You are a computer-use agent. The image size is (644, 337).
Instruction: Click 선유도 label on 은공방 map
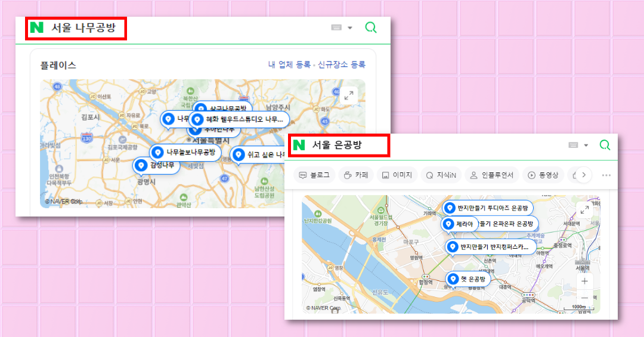(x=380, y=292)
